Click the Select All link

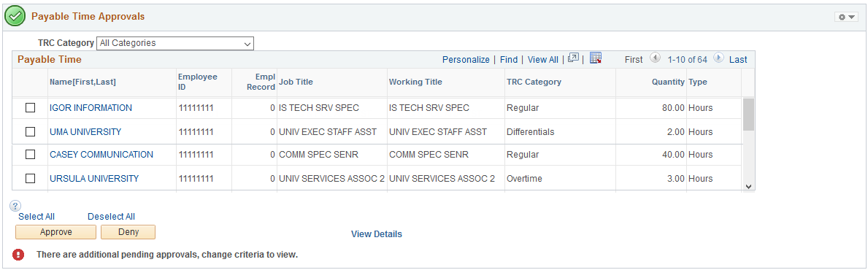click(37, 216)
